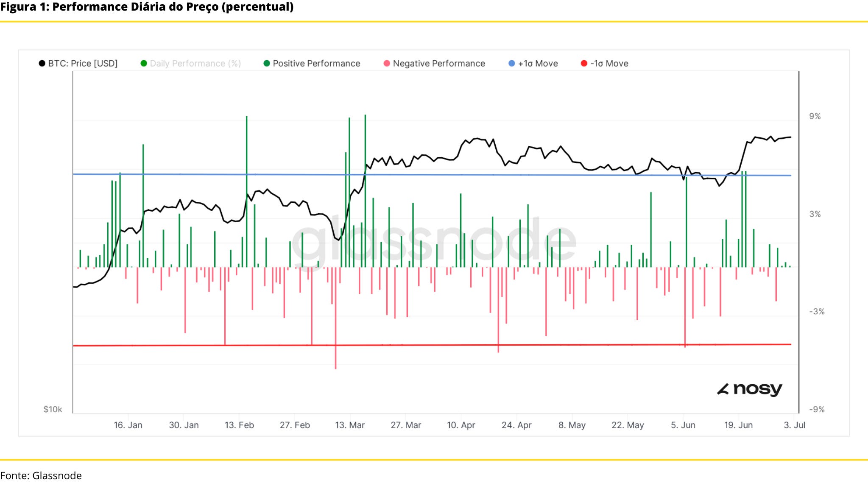Click the Figura 1 chart title
868x483 pixels.
click(x=147, y=7)
